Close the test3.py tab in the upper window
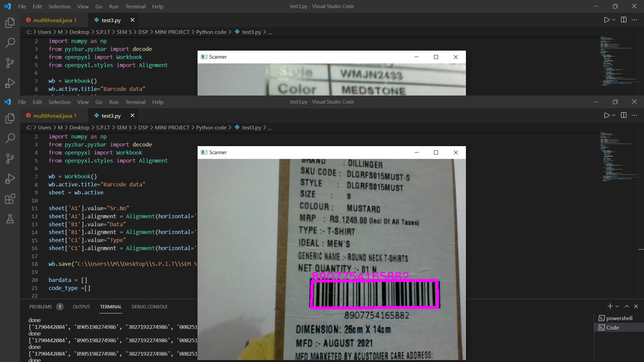The height and width of the screenshot is (362, 644). 132,20
